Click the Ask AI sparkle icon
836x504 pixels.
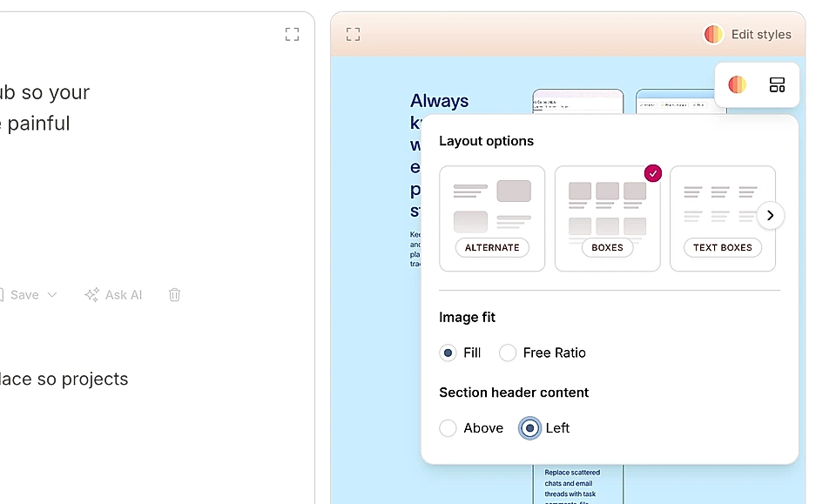[x=91, y=295]
